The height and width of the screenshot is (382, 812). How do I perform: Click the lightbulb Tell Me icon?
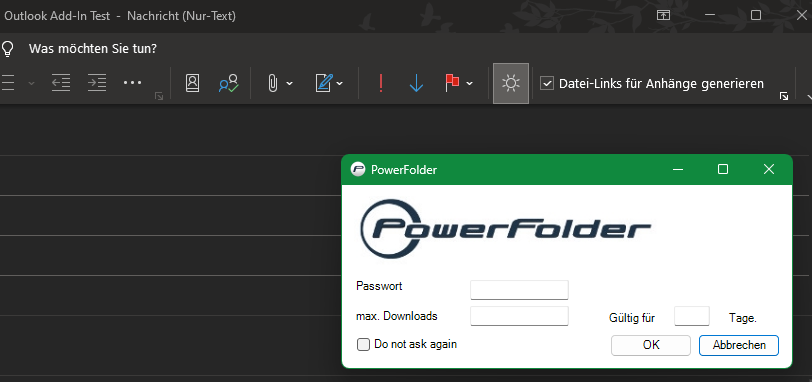tap(7, 49)
